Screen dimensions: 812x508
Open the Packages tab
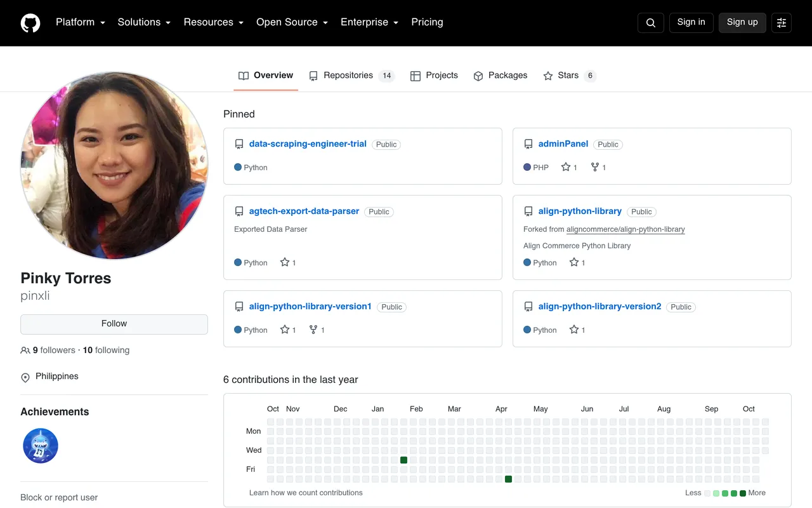coord(501,76)
